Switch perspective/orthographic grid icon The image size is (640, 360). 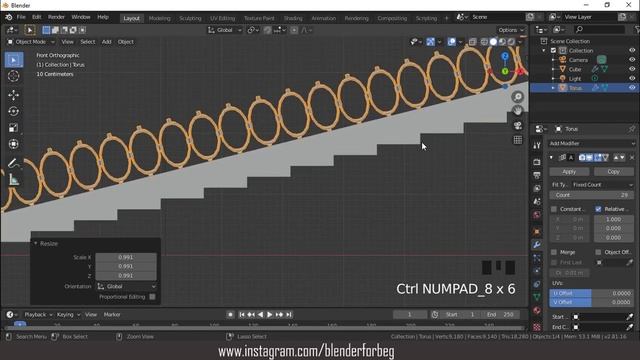coord(518,140)
